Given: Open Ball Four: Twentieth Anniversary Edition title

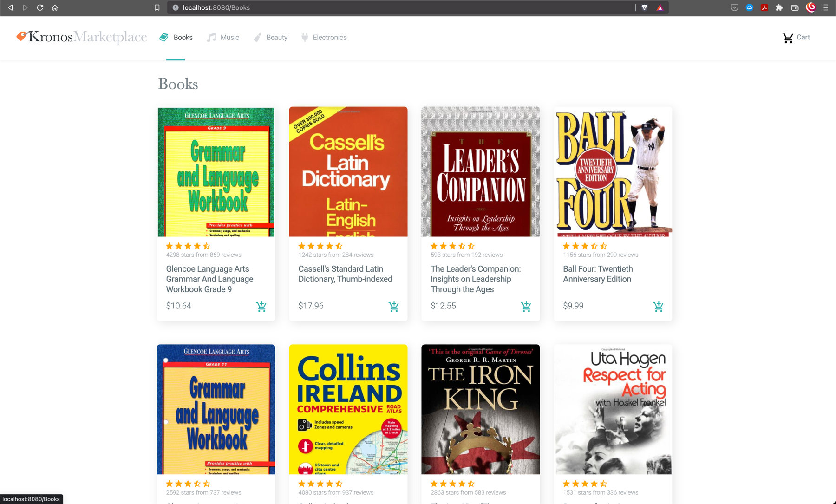Looking at the screenshot, I should point(598,274).
